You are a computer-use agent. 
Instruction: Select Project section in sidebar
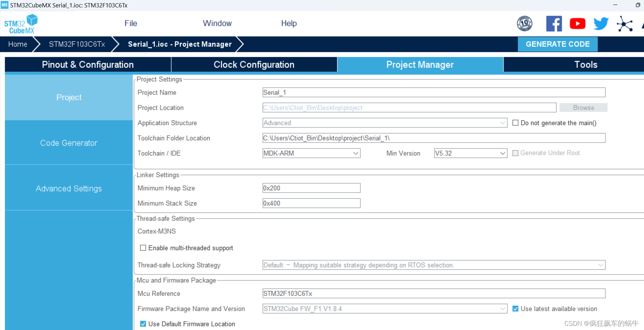point(69,97)
